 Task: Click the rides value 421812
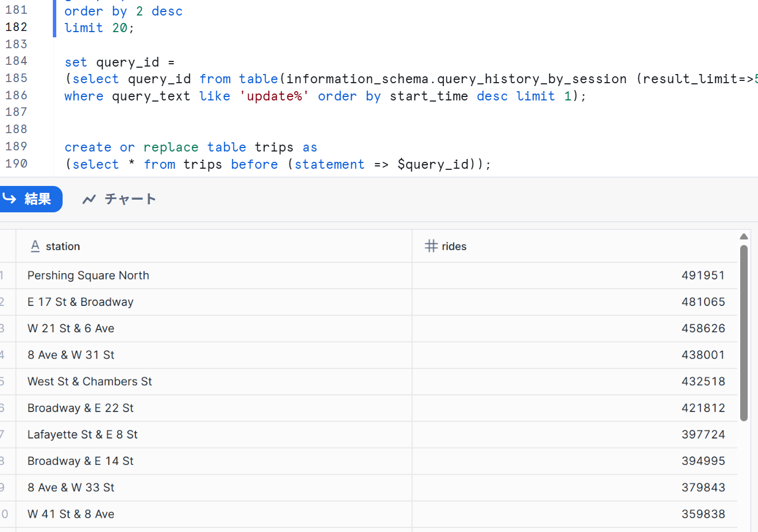tap(703, 408)
